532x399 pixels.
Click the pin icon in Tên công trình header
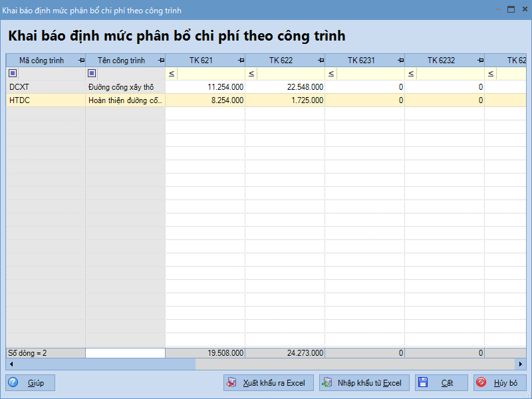pos(161,61)
